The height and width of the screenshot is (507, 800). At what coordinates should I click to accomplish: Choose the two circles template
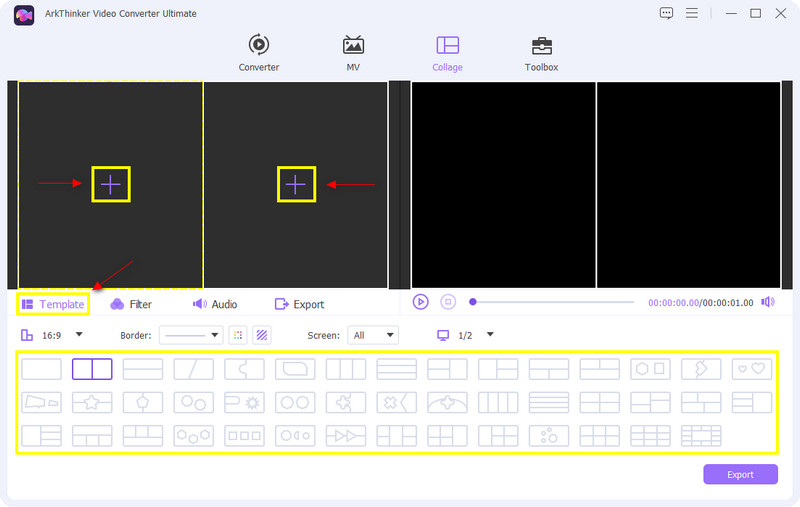[x=193, y=402]
